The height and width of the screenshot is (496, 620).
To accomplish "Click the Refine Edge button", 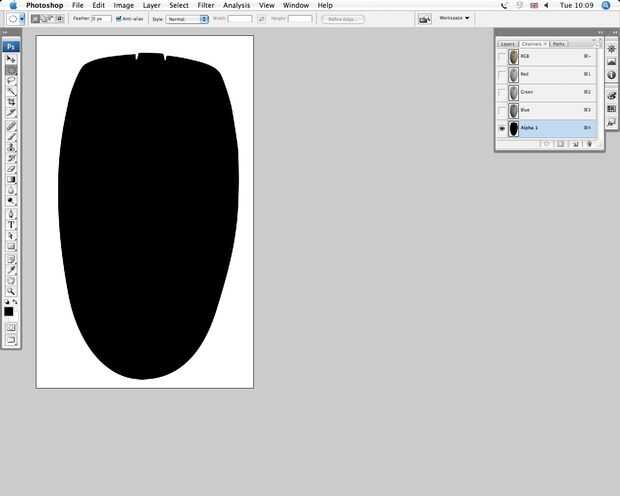I will (x=342, y=19).
